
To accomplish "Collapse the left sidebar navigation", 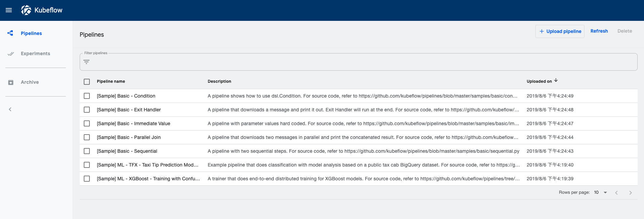I will [x=10, y=109].
